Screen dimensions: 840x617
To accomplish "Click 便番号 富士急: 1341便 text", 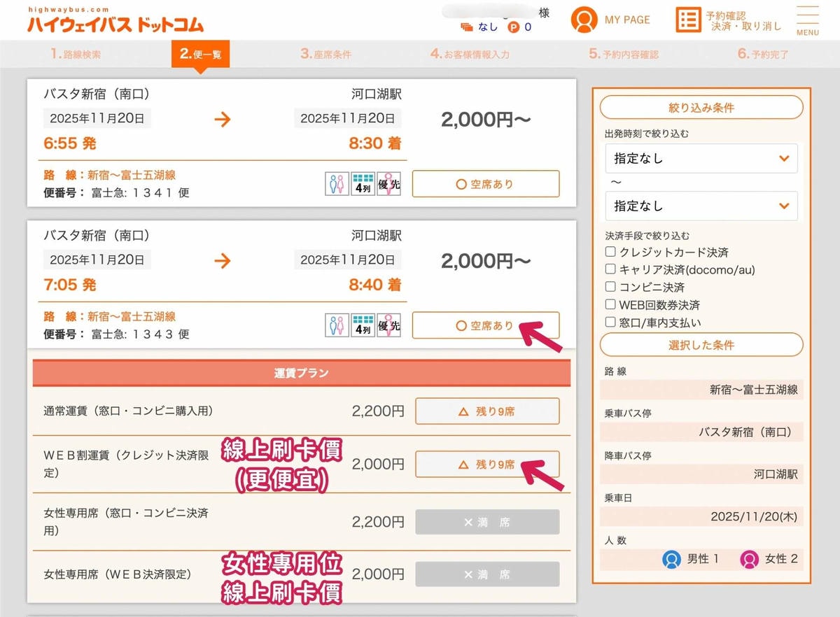I will tap(117, 192).
